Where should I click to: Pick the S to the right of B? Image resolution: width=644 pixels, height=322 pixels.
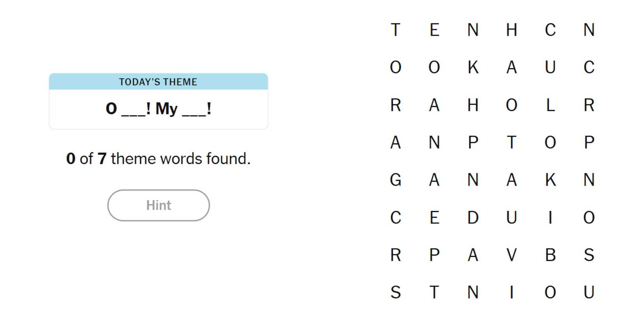[589, 255]
